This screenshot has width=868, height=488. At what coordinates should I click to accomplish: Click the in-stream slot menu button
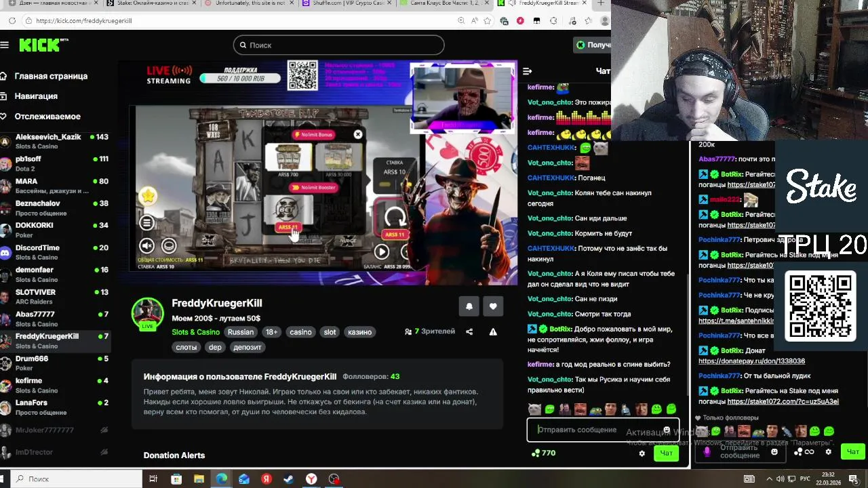tap(146, 222)
